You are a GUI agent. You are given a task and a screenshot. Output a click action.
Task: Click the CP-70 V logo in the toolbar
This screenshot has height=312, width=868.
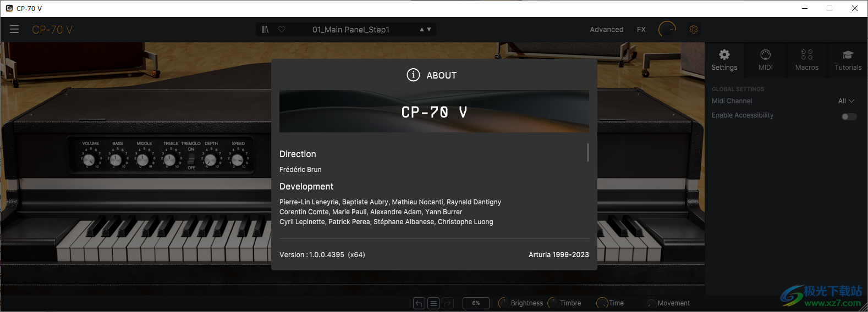52,30
